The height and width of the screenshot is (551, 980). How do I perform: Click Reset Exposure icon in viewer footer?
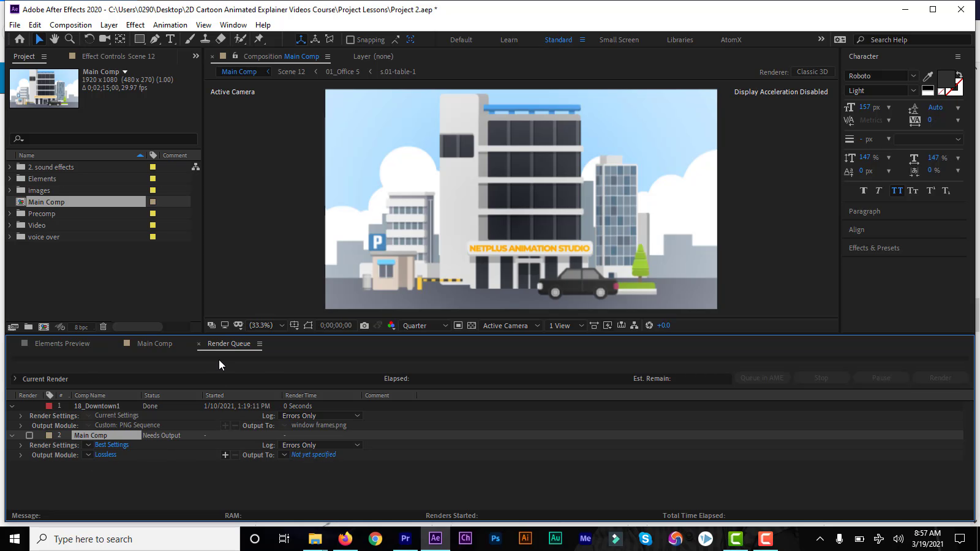[649, 326]
